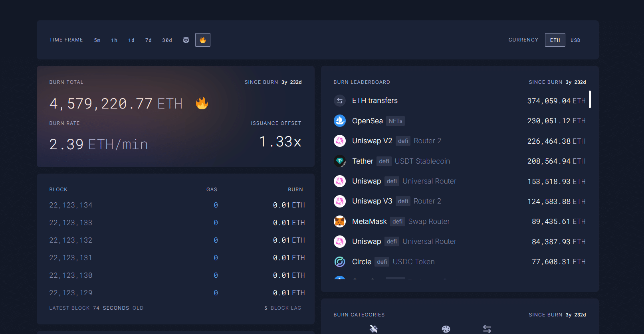Image resolution: width=644 pixels, height=334 pixels.
Task: Open the Circle USDC Token entry
Action: (x=460, y=261)
